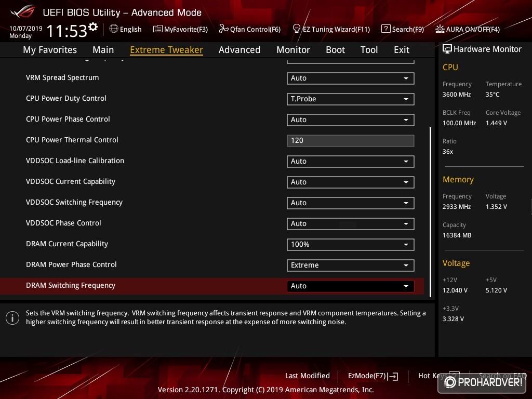Select the VDDSOC Current Capability label

pyautogui.click(x=71, y=181)
